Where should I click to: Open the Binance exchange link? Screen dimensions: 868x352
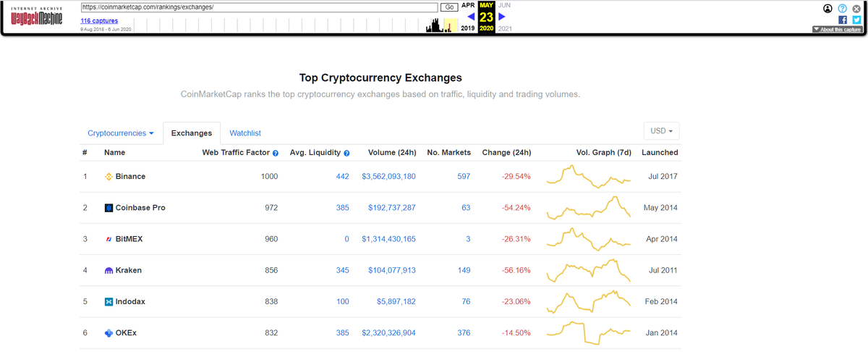(130, 177)
